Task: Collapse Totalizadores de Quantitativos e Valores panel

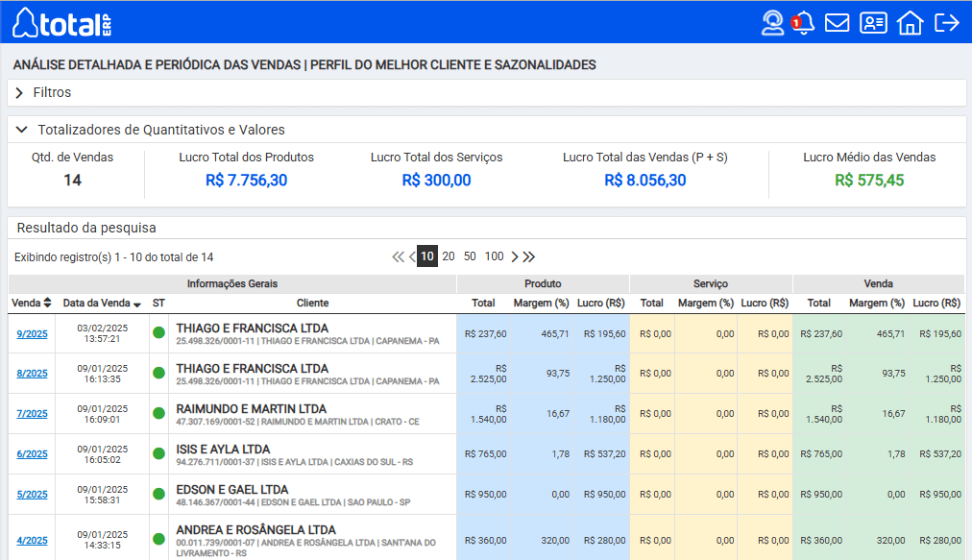Action: tap(21, 130)
